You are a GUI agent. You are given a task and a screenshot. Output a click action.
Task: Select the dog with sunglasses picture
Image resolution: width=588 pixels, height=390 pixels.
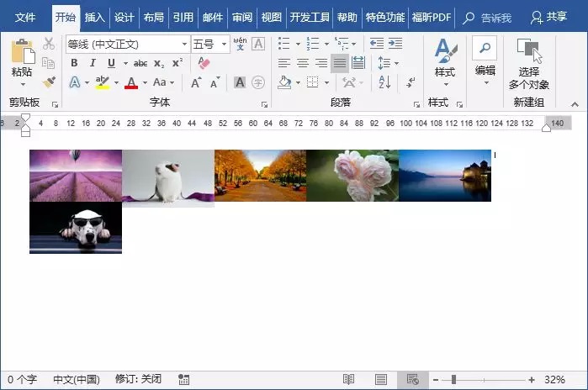76,228
